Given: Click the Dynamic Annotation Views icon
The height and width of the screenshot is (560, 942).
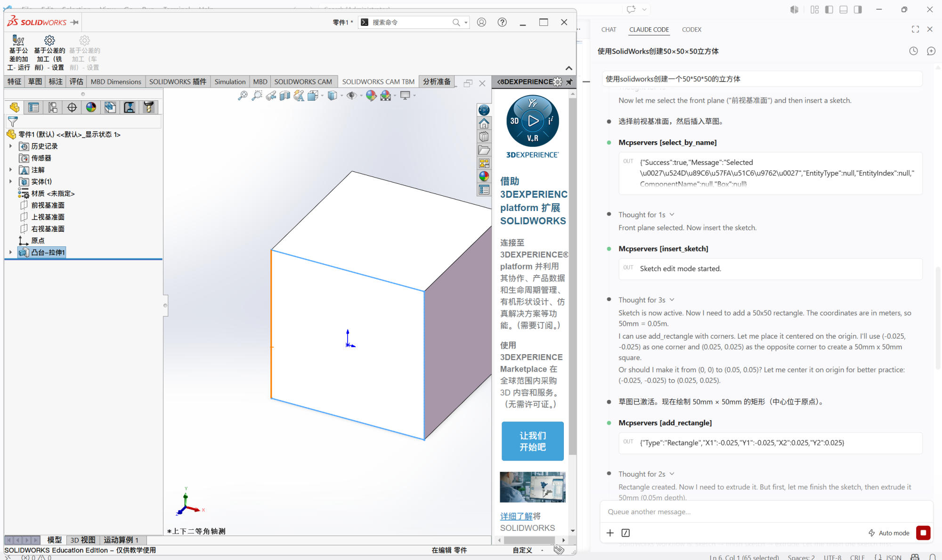Looking at the screenshot, I should tap(299, 96).
